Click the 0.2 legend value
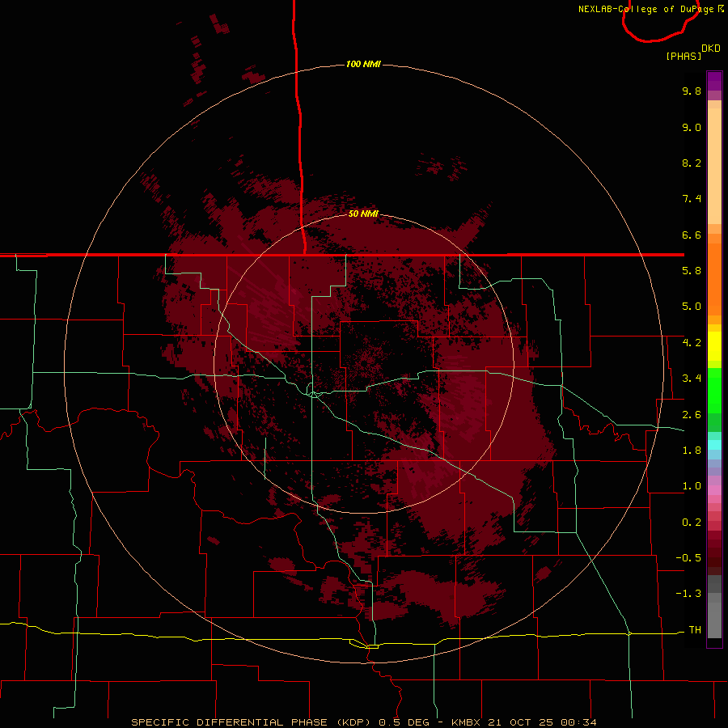The image size is (728, 728). pyautogui.click(x=692, y=523)
